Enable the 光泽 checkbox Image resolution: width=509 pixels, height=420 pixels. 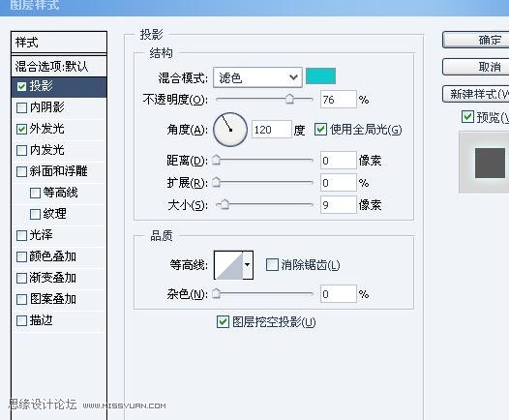coord(21,235)
